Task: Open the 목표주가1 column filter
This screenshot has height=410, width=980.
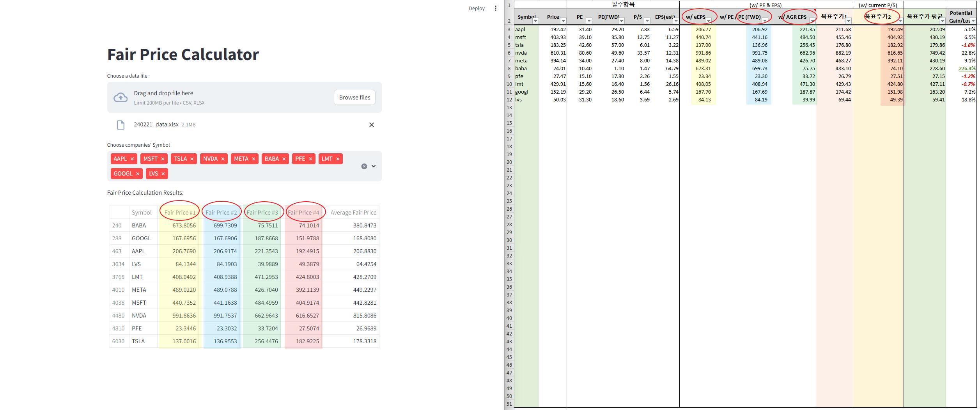Action: pyautogui.click(x=848, y=21)
